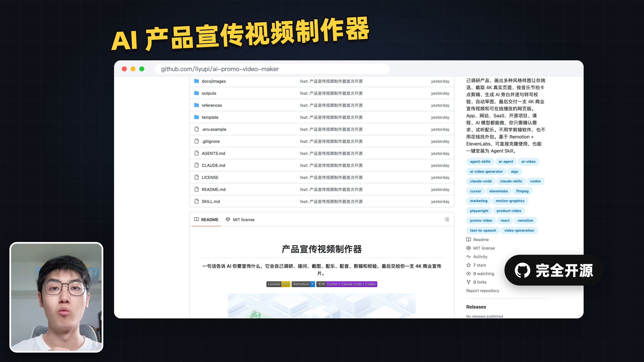This screenshot has height=362, width=644.
Task: Switch to the MIT license tab
Action: click(x=240, y=219)
